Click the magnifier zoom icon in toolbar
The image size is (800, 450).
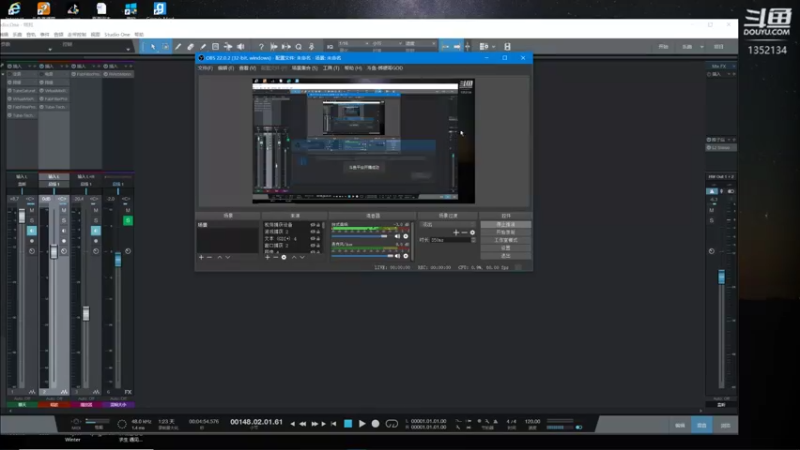coord(298,46)
